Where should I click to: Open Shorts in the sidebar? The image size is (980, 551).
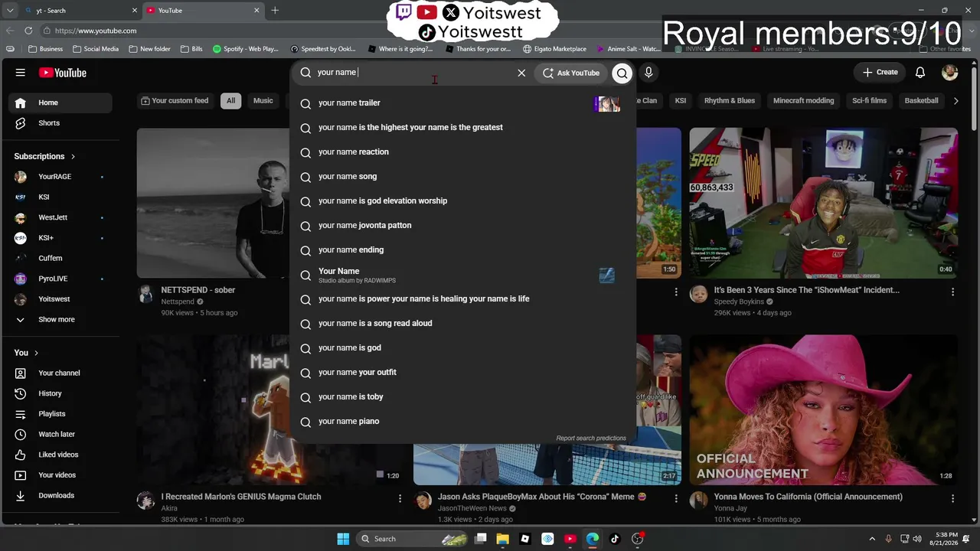60,123
